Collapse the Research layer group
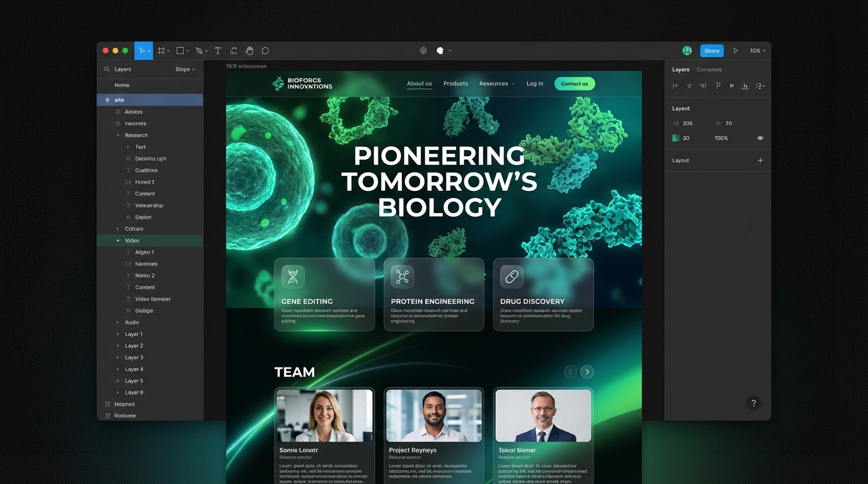Image resolution: width=868 pixels, height=484 pixels. 118,135
